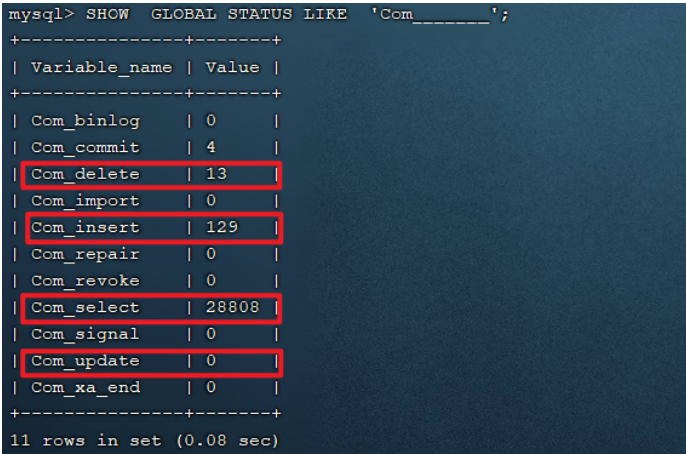Select the Value column header

click(x=232, y=68)
